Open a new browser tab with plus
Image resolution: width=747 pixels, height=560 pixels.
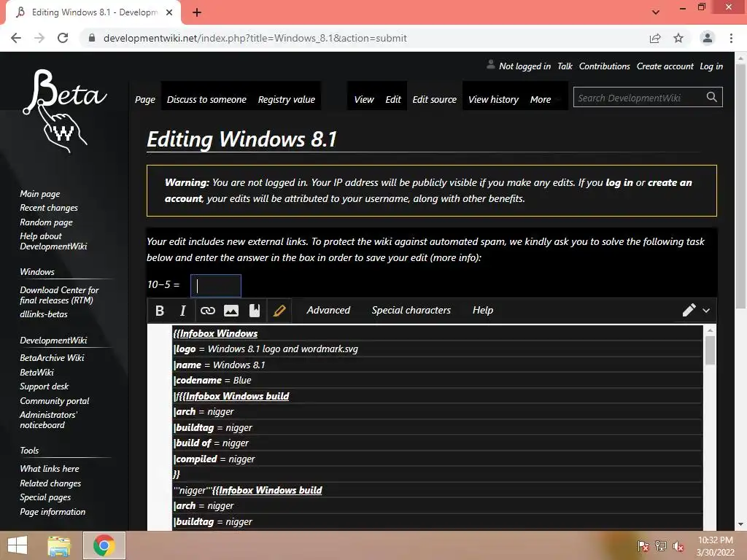pyautogui.click(x=197, y=12)
